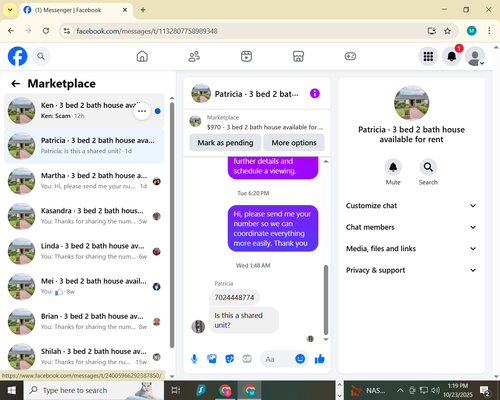This screenshot has height=400, width=500.
Task: Open Shilah conversation in list
Action: [x=84, y=356]
